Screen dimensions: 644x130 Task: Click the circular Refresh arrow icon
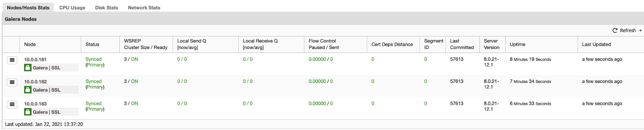[x=615, y=30]
